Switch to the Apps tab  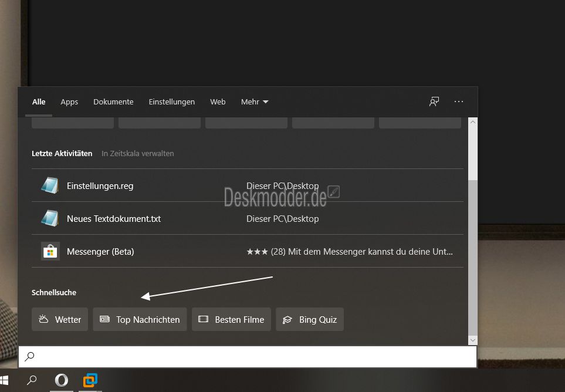point(69,102)
